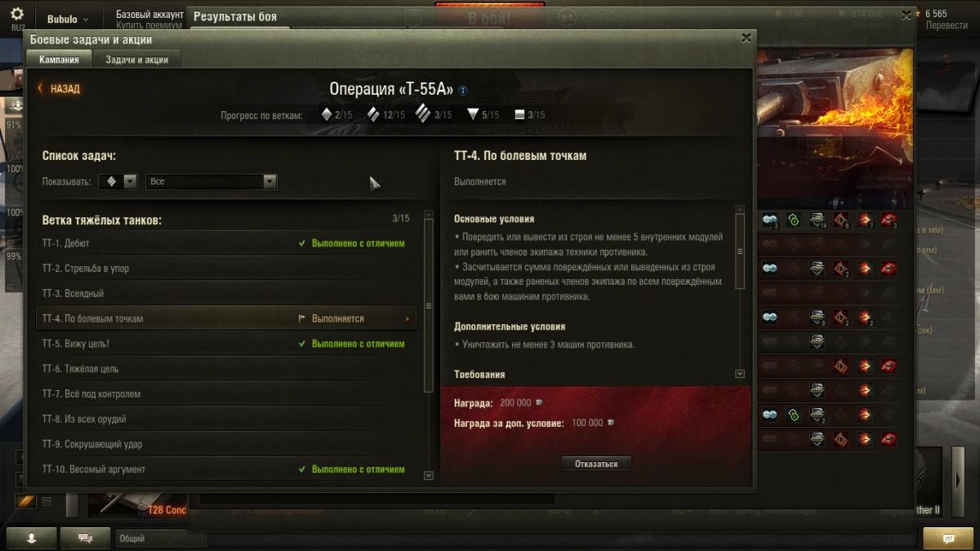Click the info icon beside Операция «Т-55А»
This screenshot has height=551, width=980.
click(x=463, y=91)
